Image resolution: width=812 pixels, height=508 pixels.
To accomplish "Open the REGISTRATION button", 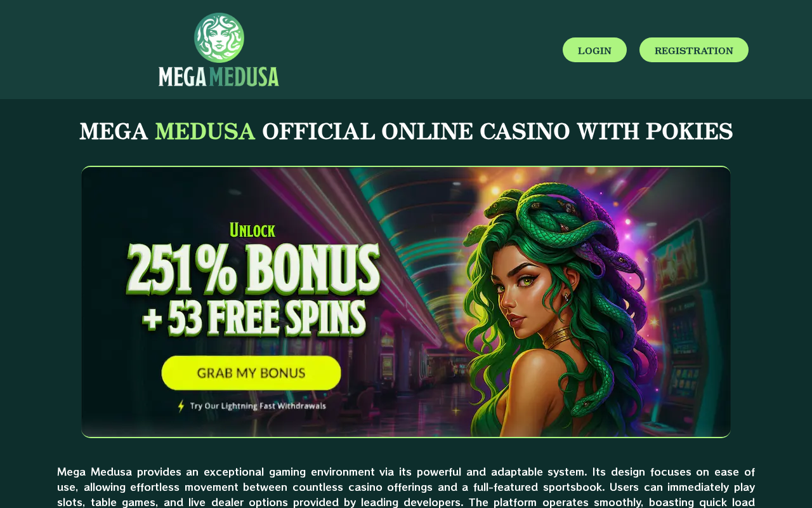I will pyautogui.click(x=694, y=50).
